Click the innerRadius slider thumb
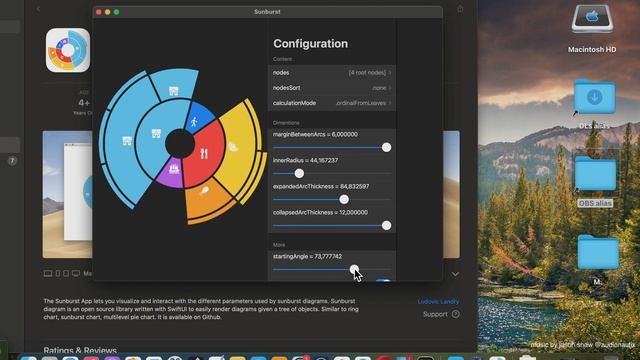Viewport: 640px width, 360px height. click(x=299, y=173)
